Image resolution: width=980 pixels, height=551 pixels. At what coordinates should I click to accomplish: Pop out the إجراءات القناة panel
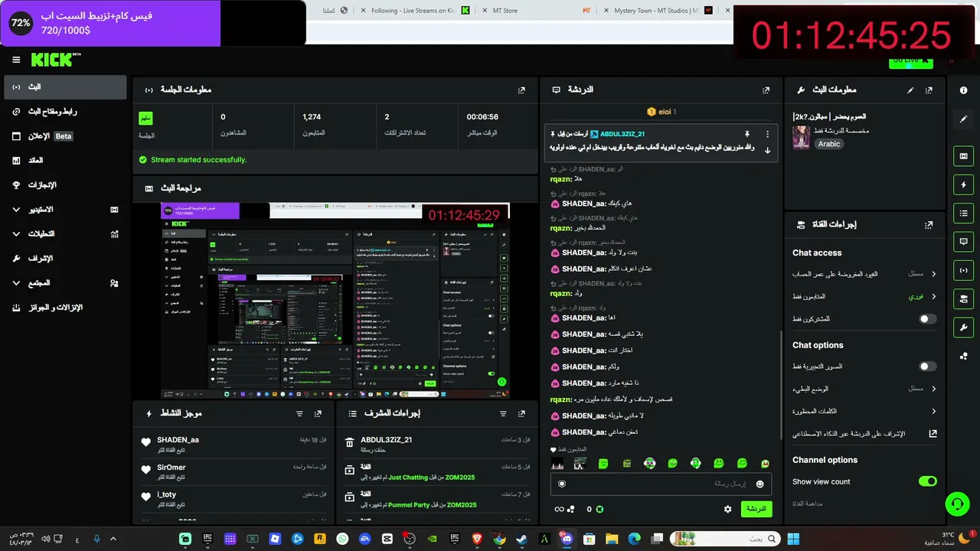(929, 225)
